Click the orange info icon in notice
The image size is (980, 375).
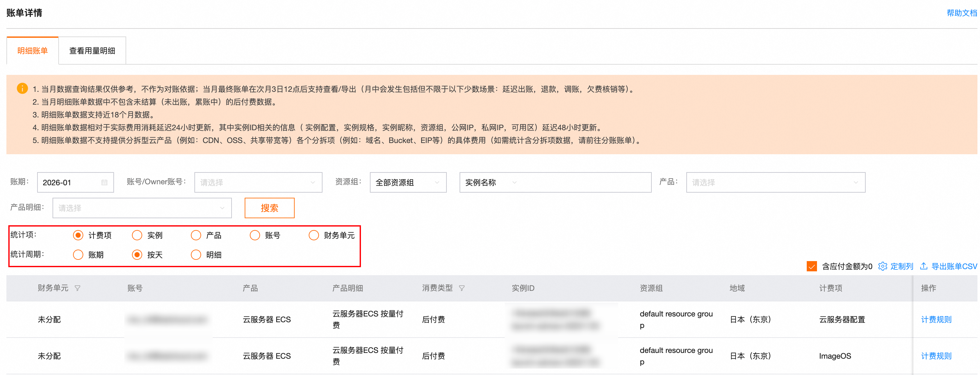tap(22, 89)
